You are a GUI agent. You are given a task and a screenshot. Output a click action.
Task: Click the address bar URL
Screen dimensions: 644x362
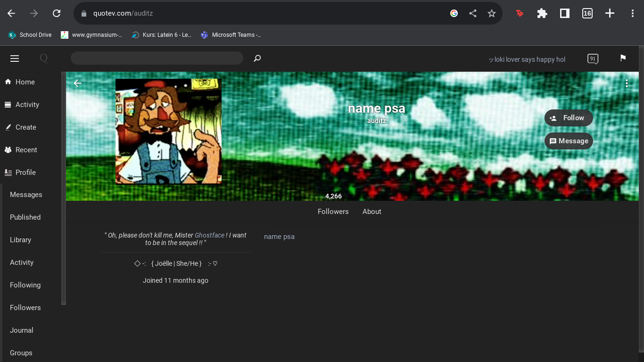(123, 14)
